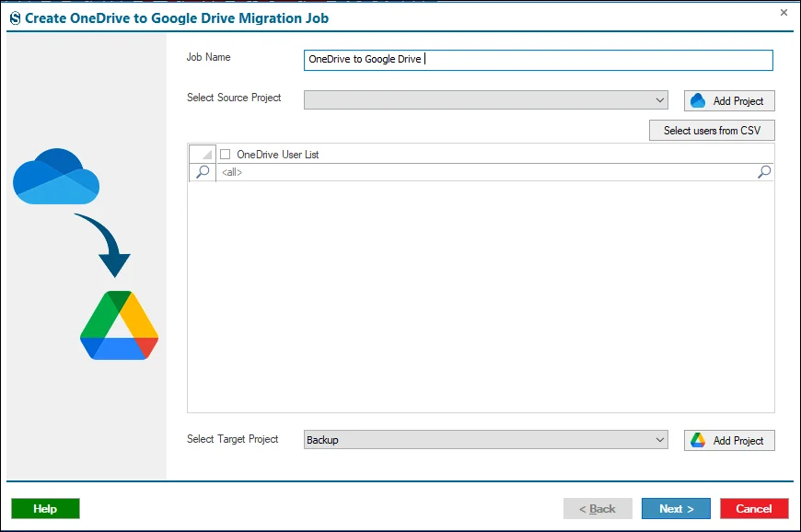Click the OneDrive User List column header
This screenshot has height=532, width=801.
pos(494,155)
